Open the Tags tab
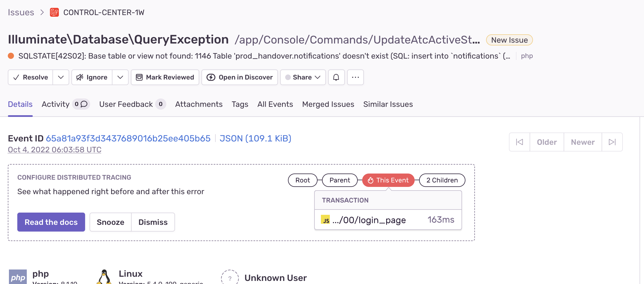The width and height of the screenshot is (644, 284). [240, 104]
